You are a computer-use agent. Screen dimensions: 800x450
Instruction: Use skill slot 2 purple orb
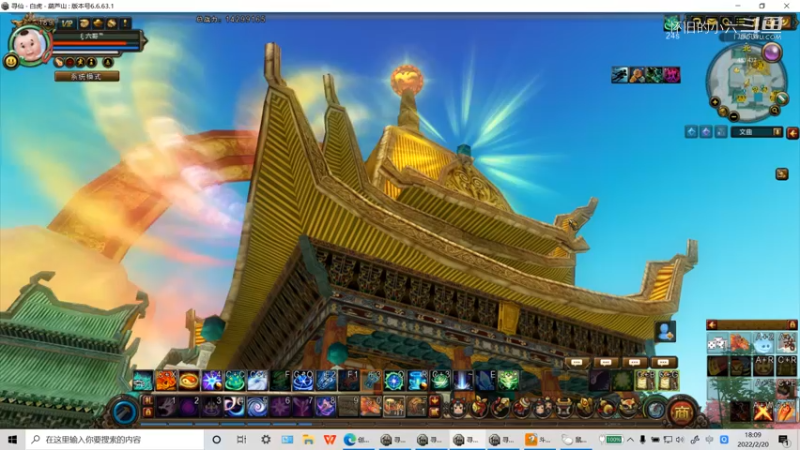(x=189, y=407)
